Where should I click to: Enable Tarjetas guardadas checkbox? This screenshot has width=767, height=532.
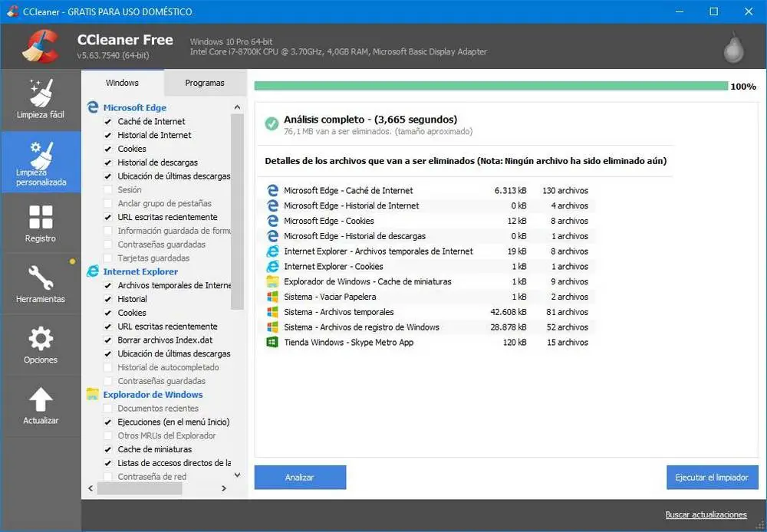point(107,258)
